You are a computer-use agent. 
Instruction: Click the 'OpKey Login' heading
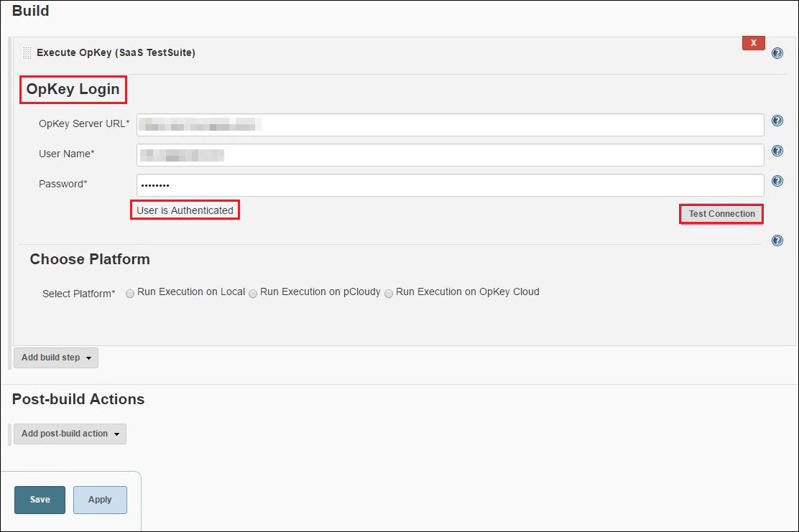(x=73, y=89)
